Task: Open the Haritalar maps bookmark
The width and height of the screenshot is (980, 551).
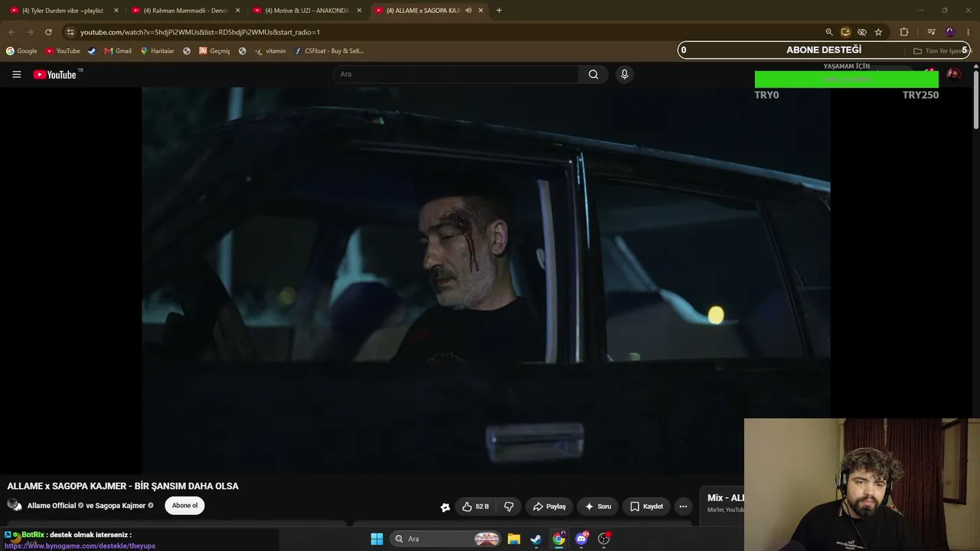Action: coord(157,51)
